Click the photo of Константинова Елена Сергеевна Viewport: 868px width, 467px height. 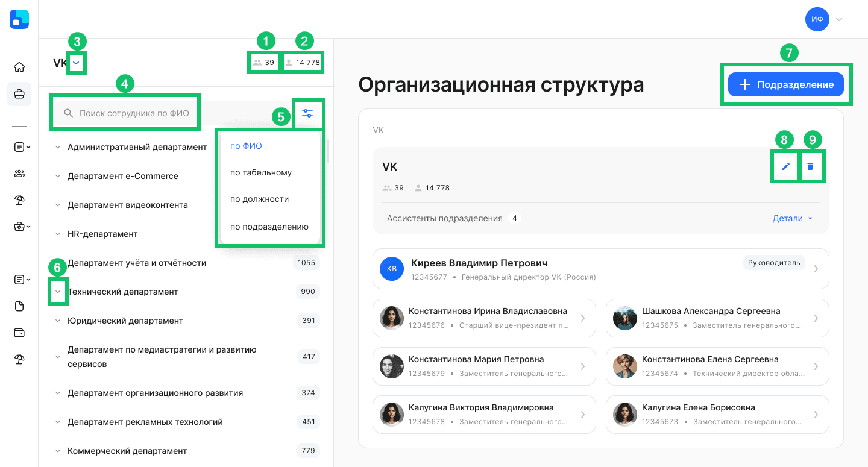[625, 366]
